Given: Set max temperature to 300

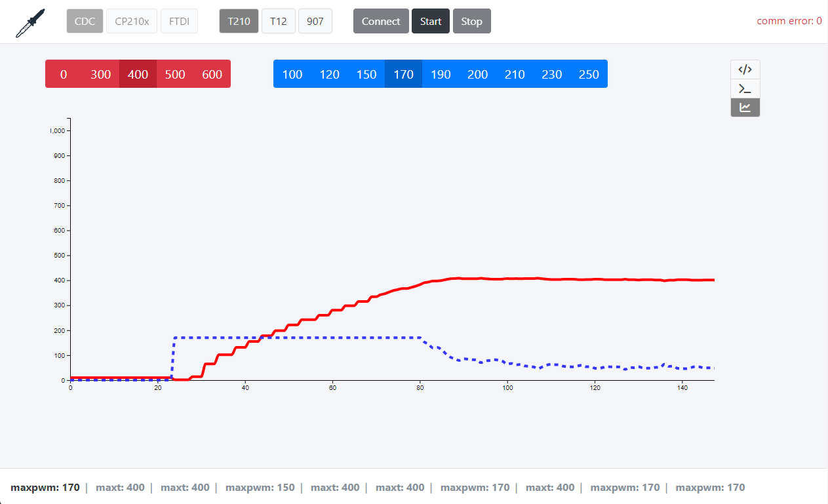Looking at the screenshot, I should point(100,74).
